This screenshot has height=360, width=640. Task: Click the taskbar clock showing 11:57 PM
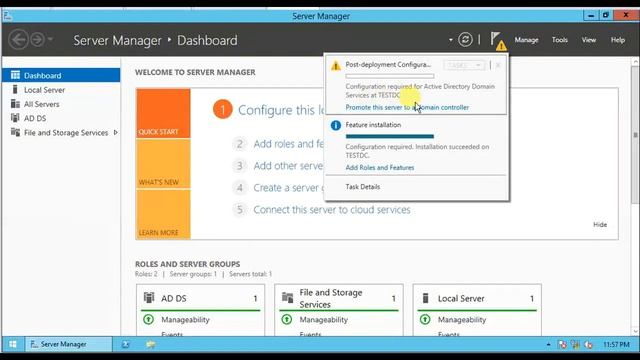coord(616,345)
